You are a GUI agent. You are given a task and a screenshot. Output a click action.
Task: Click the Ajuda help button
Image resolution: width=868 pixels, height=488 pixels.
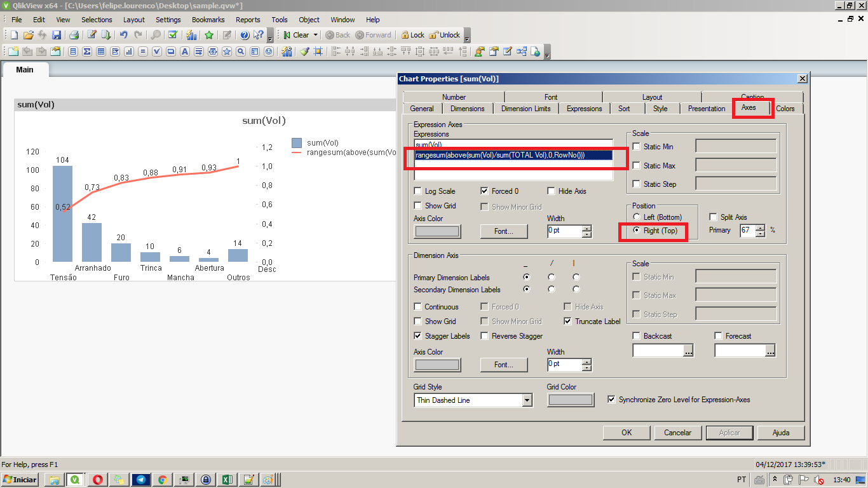coord(781,433)
